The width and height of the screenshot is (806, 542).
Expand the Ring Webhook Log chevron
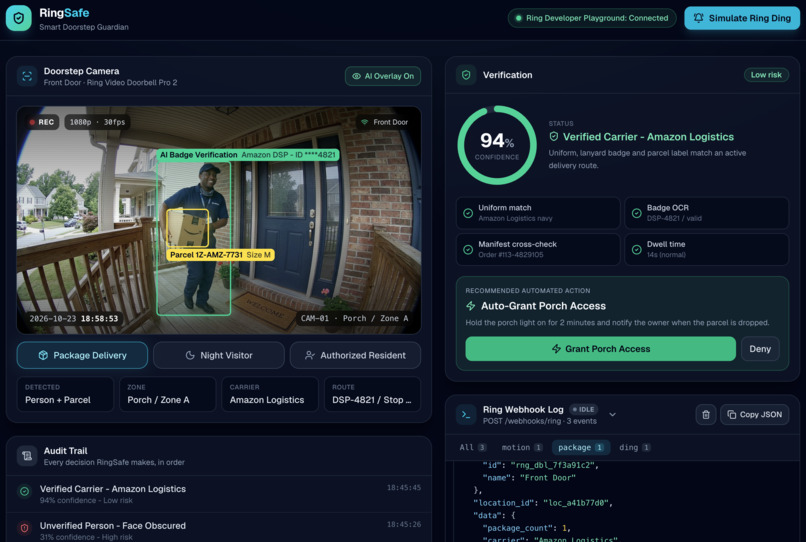pos(612,414)
